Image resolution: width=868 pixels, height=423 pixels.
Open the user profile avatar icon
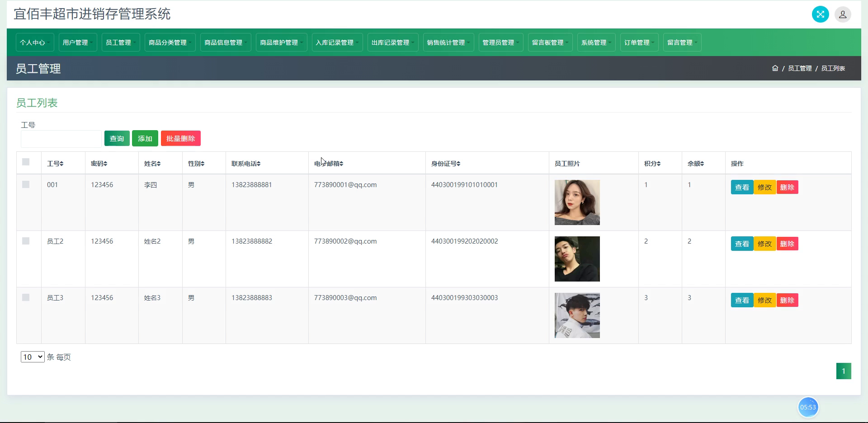pos(843,14)
